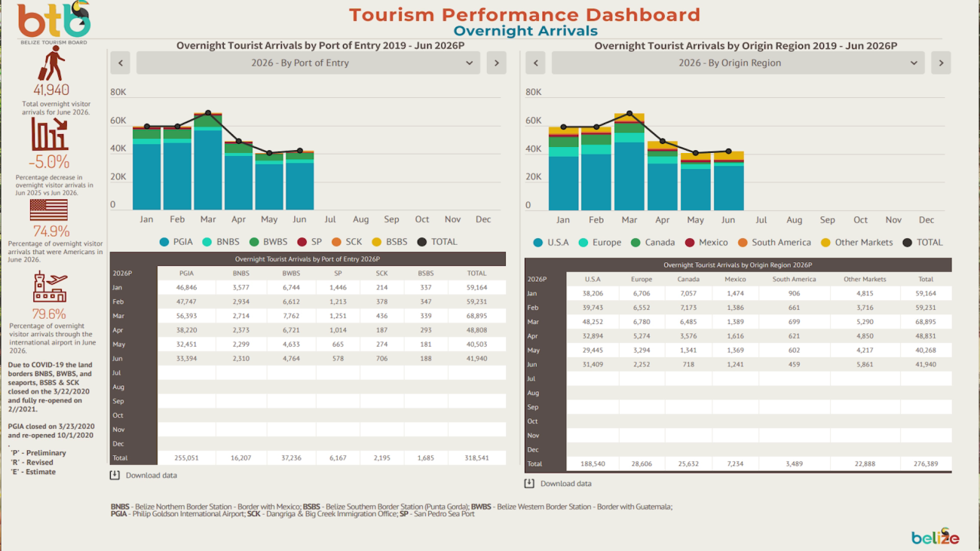Click the 41,940 total arrivals figure
This screenshot has width=980, height=551.
coord(51,90)
